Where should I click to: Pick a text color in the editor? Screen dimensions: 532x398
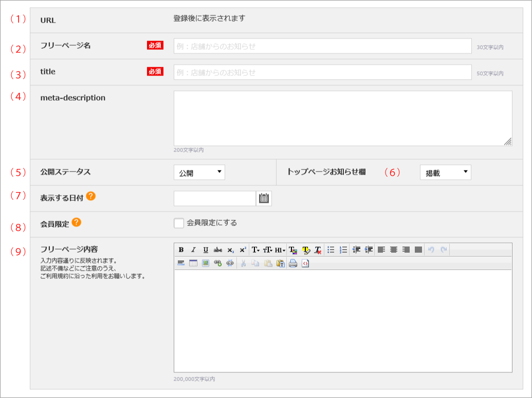pos(293,250)
